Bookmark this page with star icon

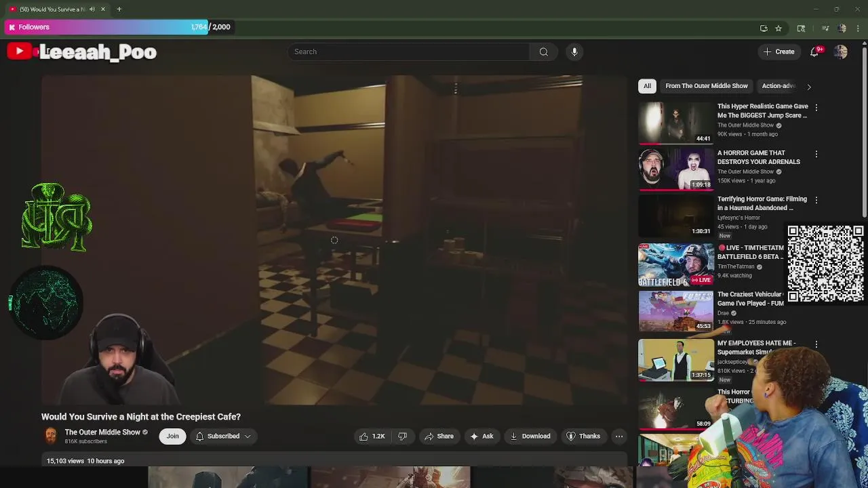(778, 28)
